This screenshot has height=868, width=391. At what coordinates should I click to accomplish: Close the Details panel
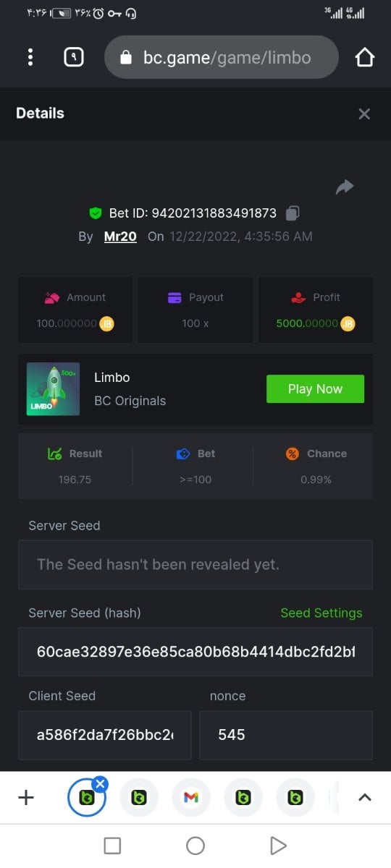click(364, 114)
